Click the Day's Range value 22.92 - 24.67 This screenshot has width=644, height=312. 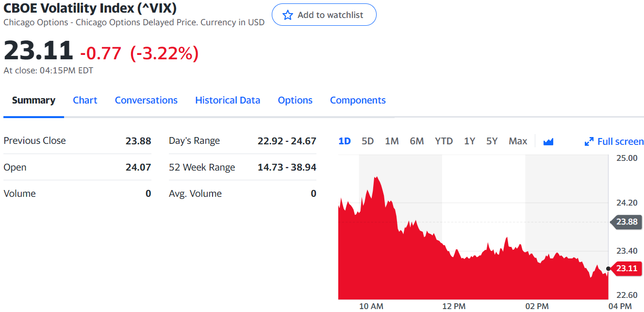pyautogui.click(x=287, y=141)
